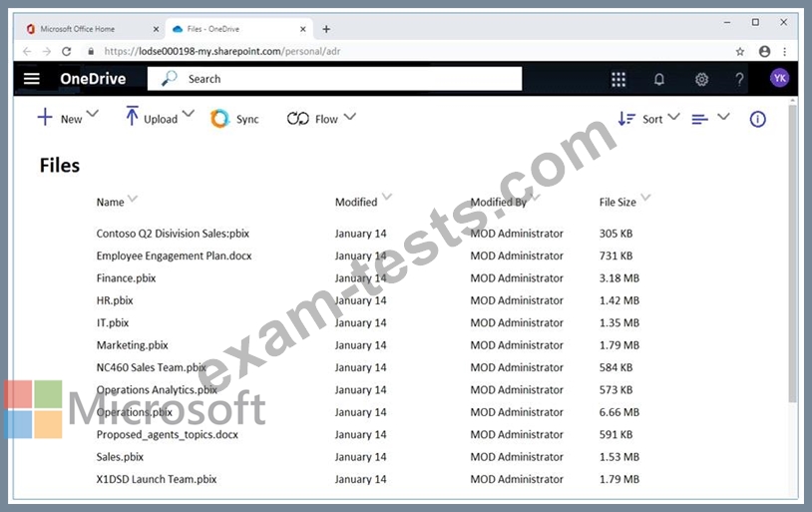Click the browser forward arrow

coord(47,51)
